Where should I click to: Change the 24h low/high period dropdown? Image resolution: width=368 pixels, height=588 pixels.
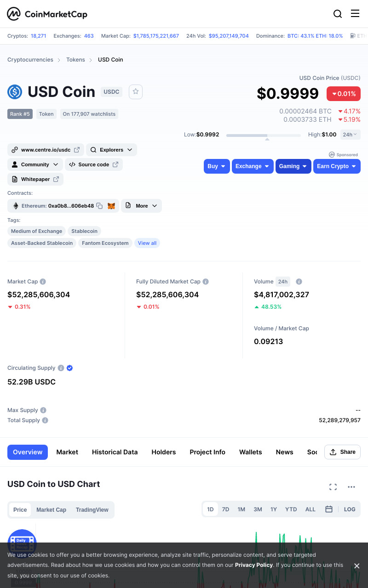[x=351, y=135]
